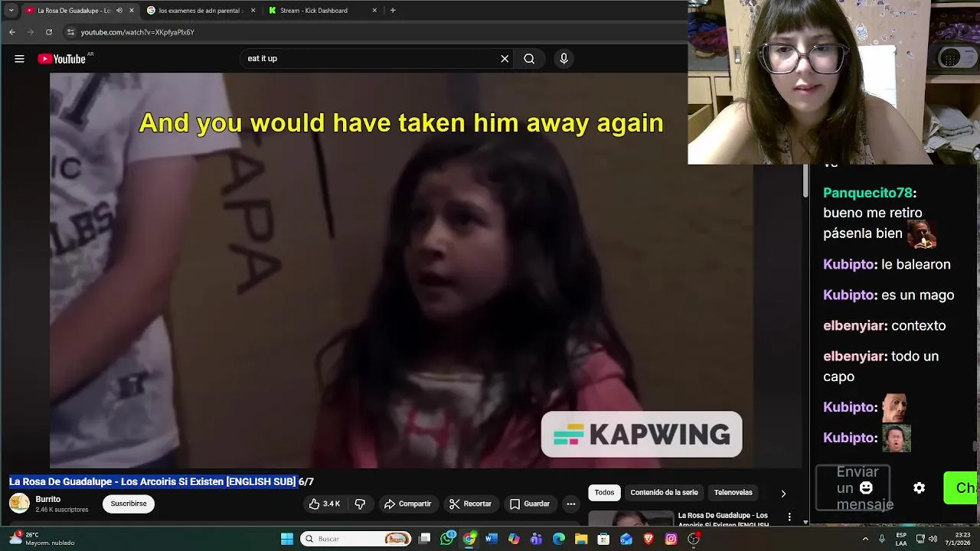Viewport: 980px width, 551px height.
Task: Open Burrito channel avatar
Action: click(x=19, y=504)
